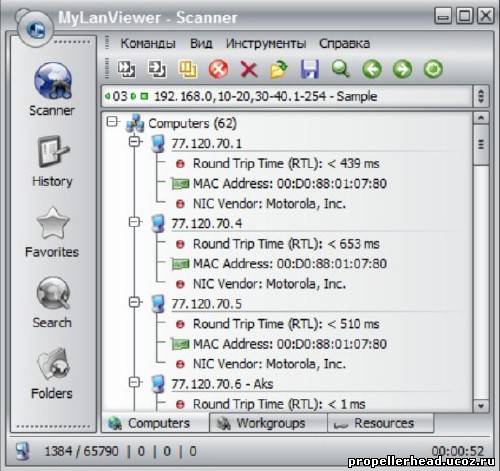Collapse the Computers (62) tree node

112,122
